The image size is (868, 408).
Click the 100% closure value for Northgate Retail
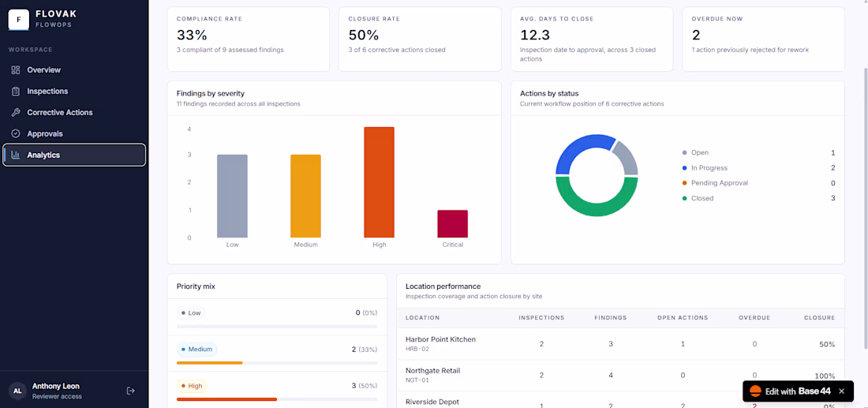pos(825,376)
